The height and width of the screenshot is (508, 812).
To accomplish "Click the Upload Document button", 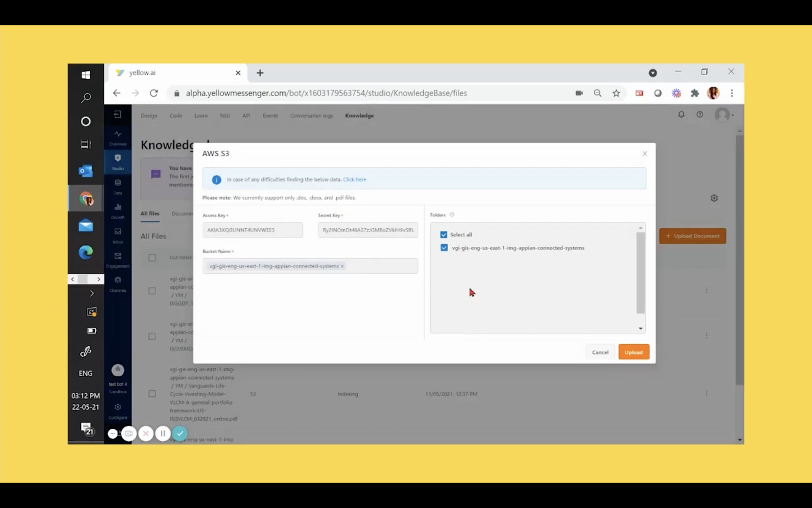I will (x=692, y=236).
